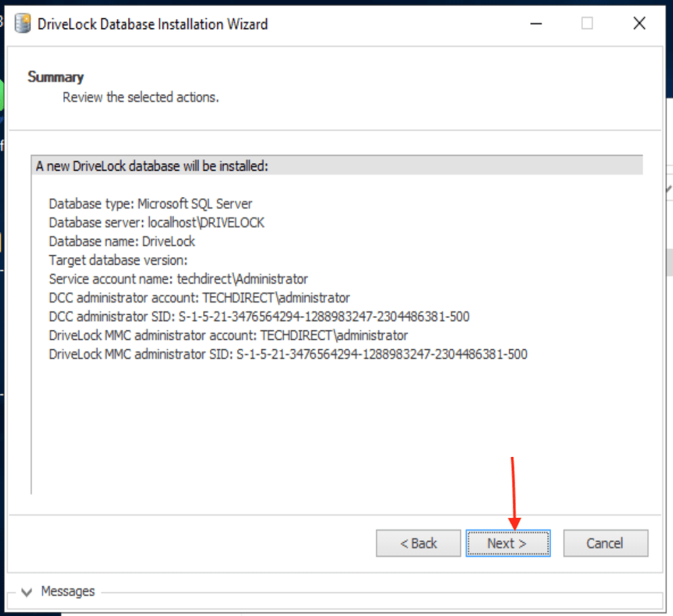Screen dimensions: 673x616
Task: Close the DriveLock wizard window
Action: (638, 24)
